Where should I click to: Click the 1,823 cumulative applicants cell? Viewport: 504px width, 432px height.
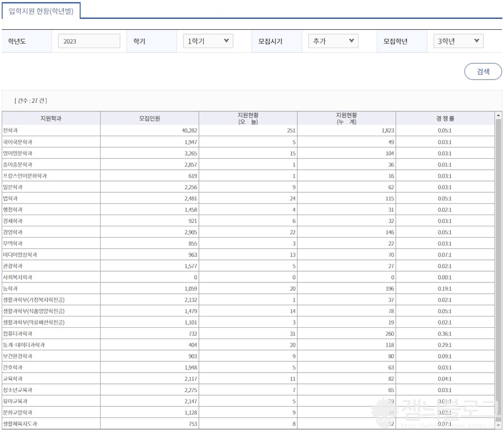(x=347, y=131)
